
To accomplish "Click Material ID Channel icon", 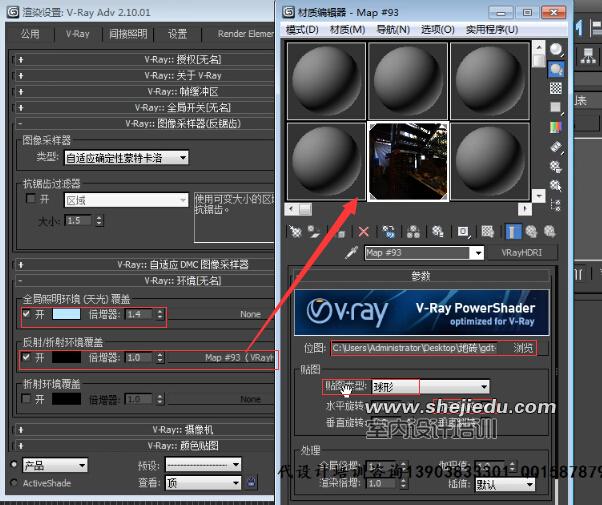I will (463, 232).
